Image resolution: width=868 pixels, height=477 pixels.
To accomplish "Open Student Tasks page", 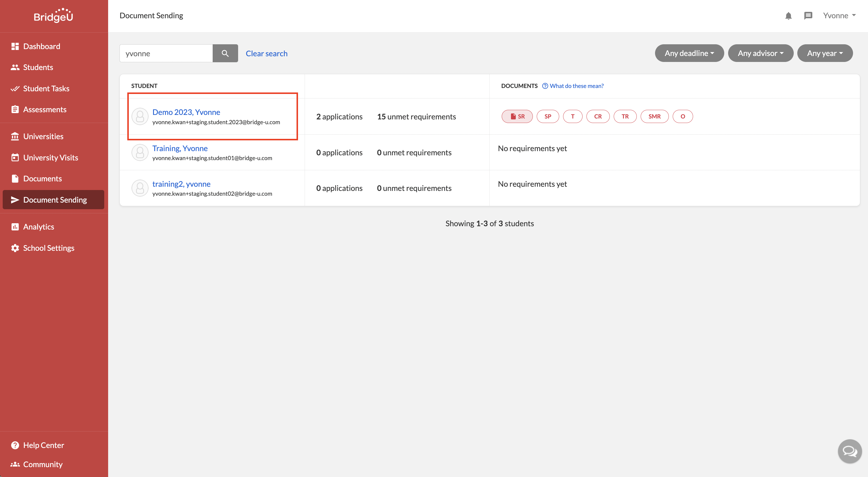I will [46, 89].
